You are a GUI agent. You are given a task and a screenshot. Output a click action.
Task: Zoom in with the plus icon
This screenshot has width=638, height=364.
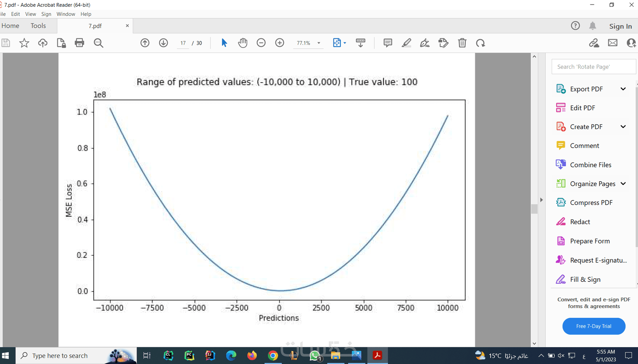pos(280,43)
